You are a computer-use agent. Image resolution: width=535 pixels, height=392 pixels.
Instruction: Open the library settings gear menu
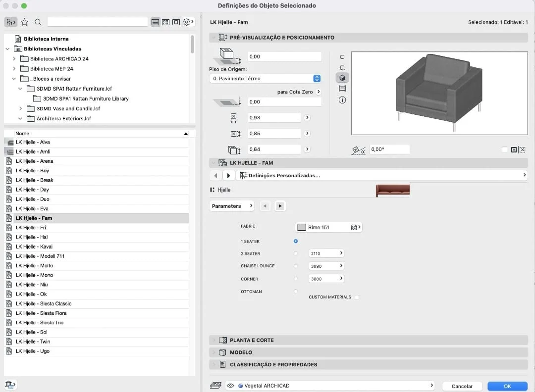pos(188,22)
